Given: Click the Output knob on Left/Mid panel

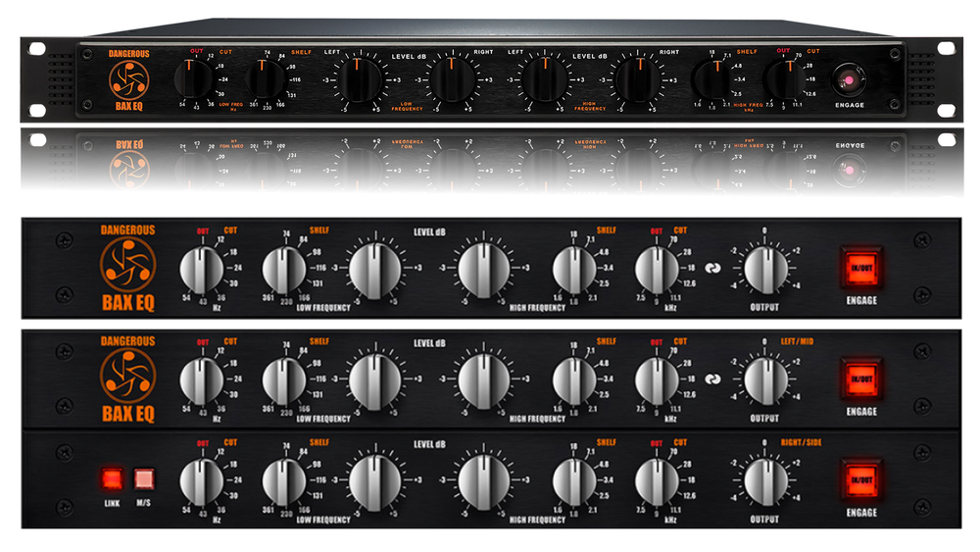Looking at the screenshot, I should coord(765,380).
